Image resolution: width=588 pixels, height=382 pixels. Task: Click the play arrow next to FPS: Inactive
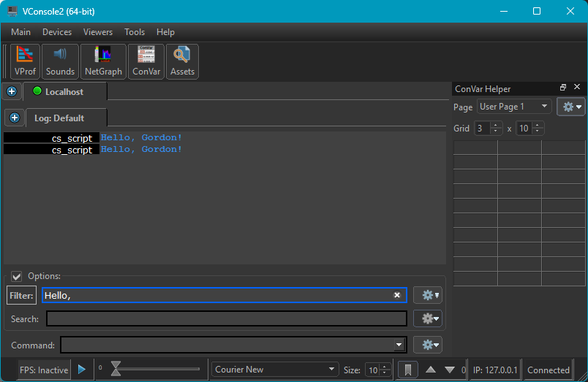(82, 370)
